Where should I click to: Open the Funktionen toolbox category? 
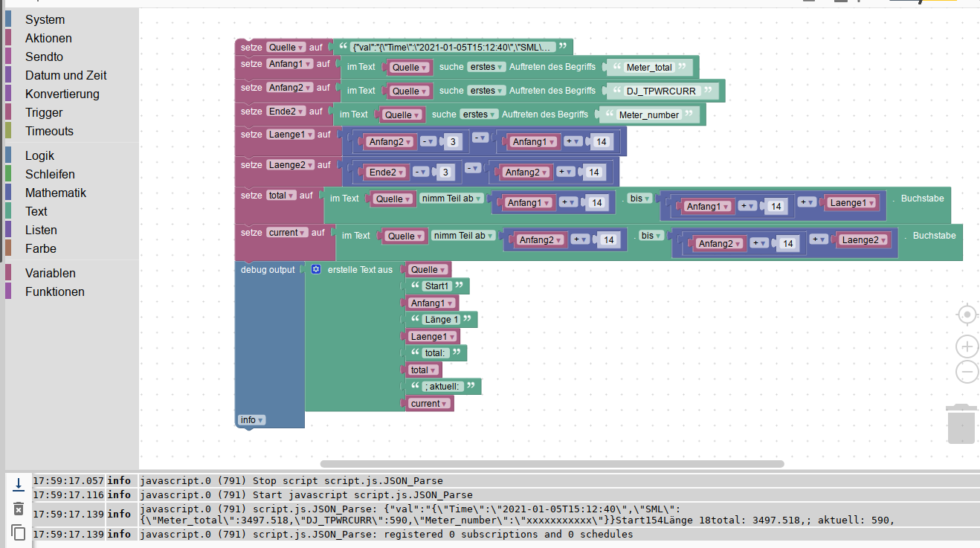coord(54,291)
